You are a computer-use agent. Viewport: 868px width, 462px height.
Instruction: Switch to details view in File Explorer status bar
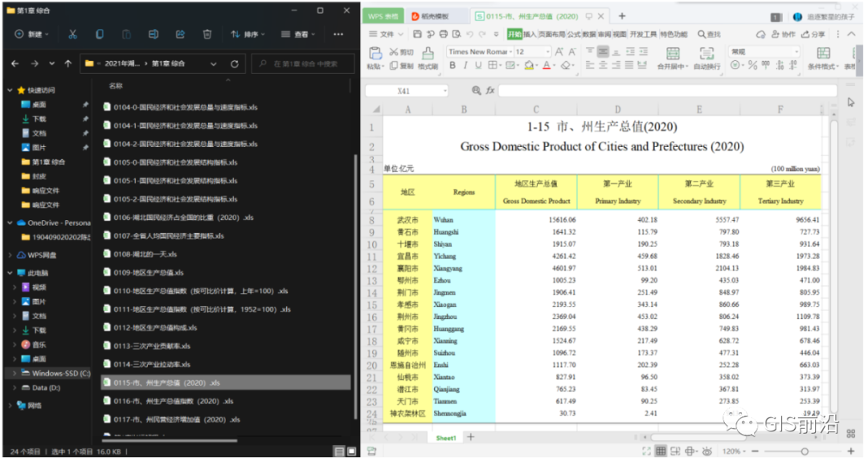[x=339, y=452]
